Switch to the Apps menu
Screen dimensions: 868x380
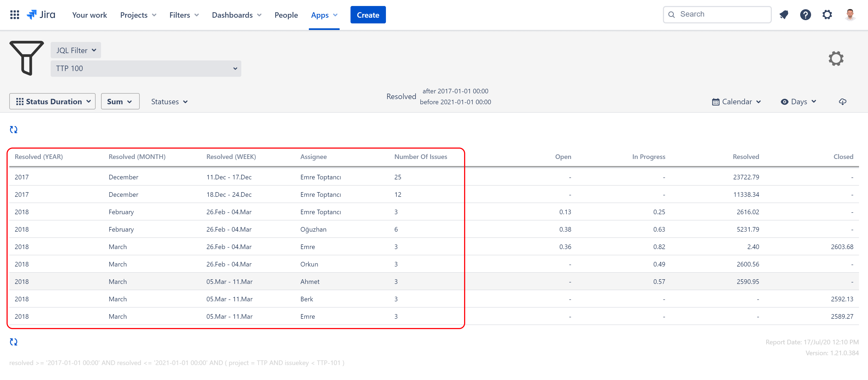tap(324, 15)
